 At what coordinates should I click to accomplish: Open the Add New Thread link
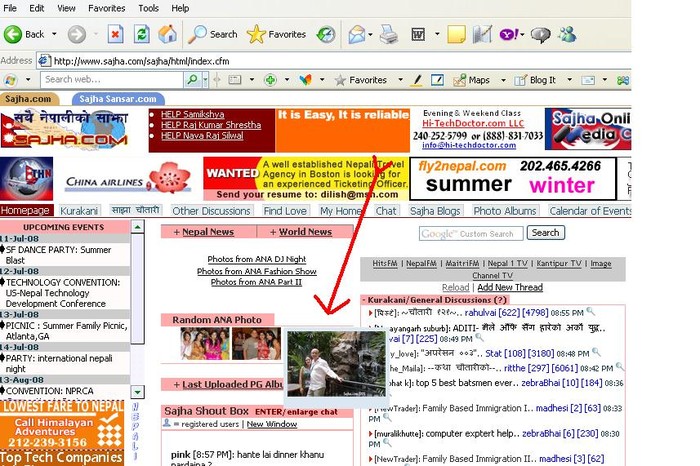click(x=510, y=287)
